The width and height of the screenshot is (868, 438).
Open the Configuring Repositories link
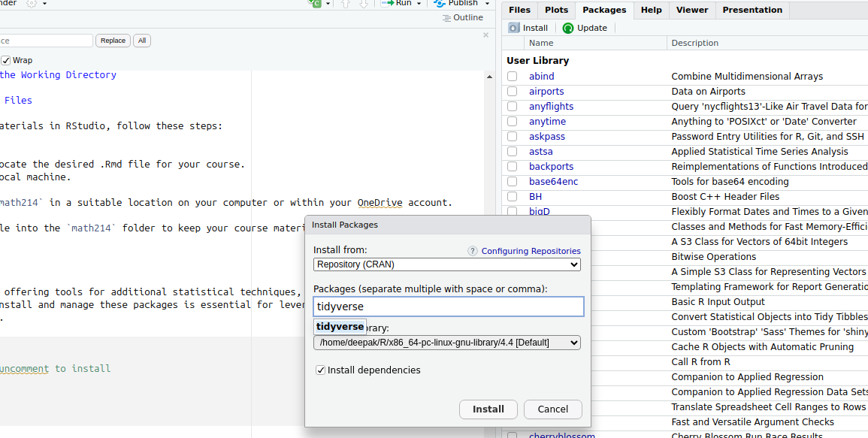coord(531,251)
